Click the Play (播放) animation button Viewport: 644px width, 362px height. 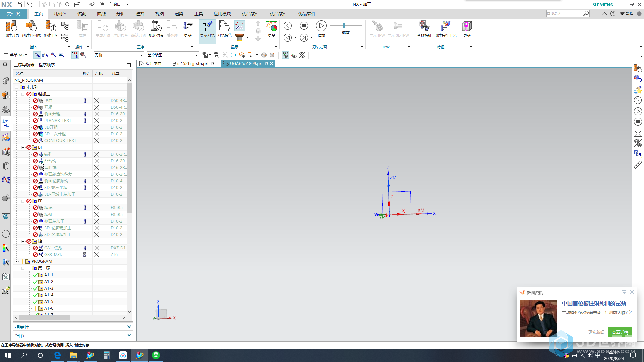point(321,29)
